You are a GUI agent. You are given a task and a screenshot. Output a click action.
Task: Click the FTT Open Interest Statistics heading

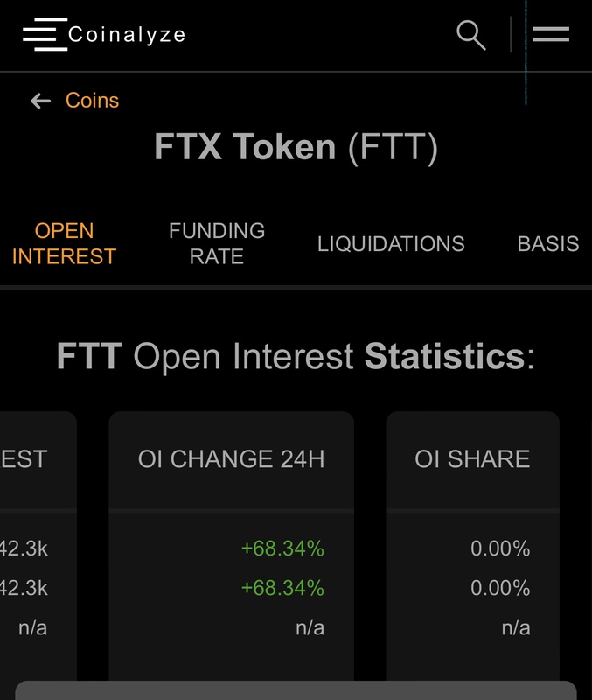click(x=296, y=356)
